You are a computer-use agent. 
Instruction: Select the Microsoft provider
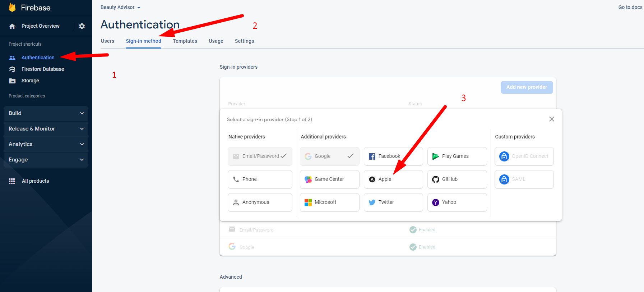pyautogui.click(x=329, y=202)
